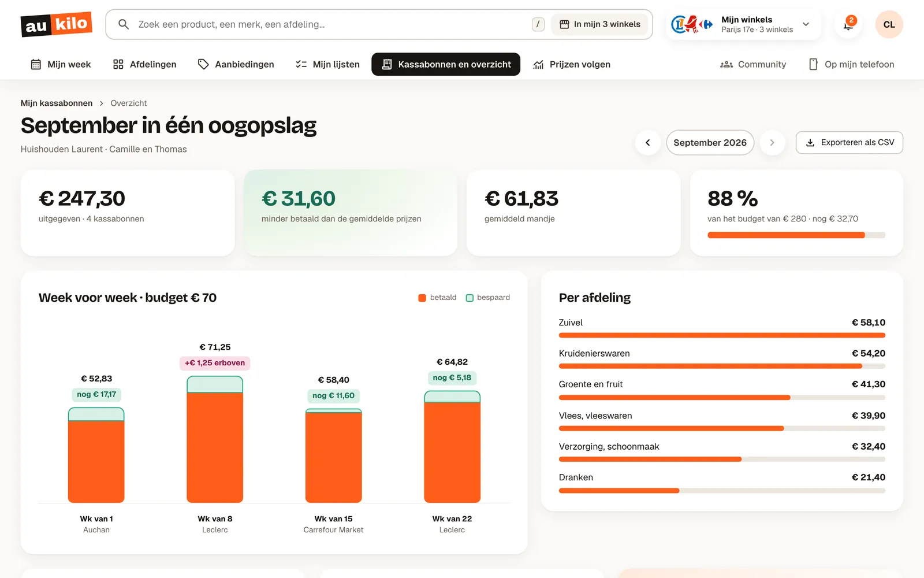Click the download icon in Exporteren als CSV

point(810,143)
